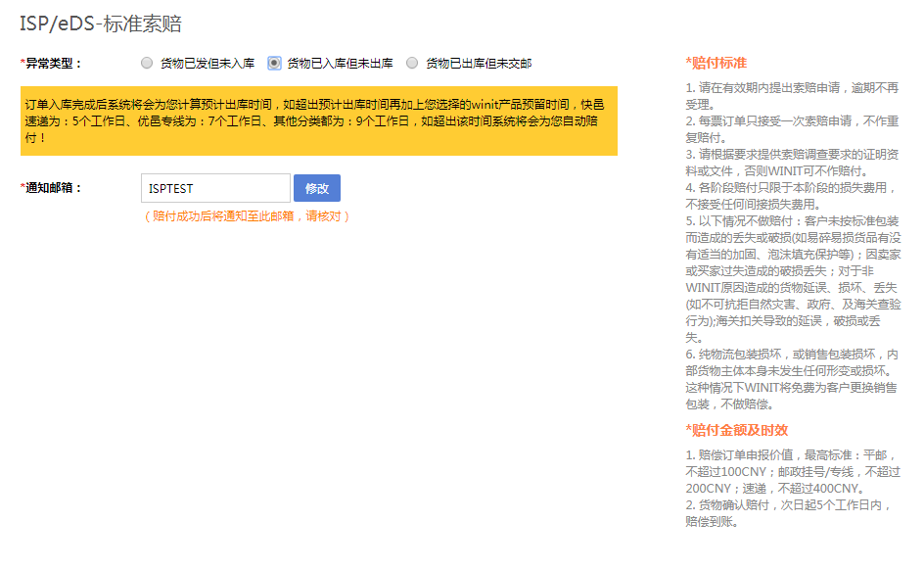The image size is (924, 570).
Task: Click the 通知邮箱 input field
Action: 215,188
